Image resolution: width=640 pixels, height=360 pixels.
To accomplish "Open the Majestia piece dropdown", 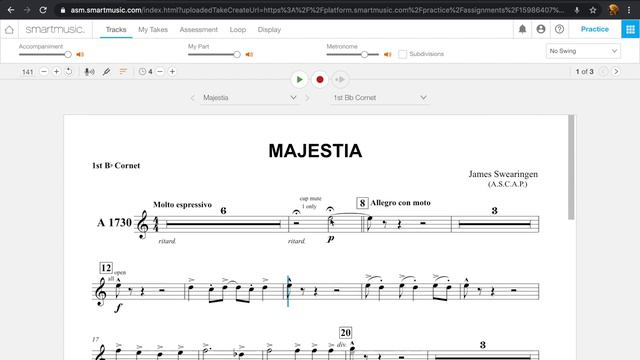I will [249, 98].
